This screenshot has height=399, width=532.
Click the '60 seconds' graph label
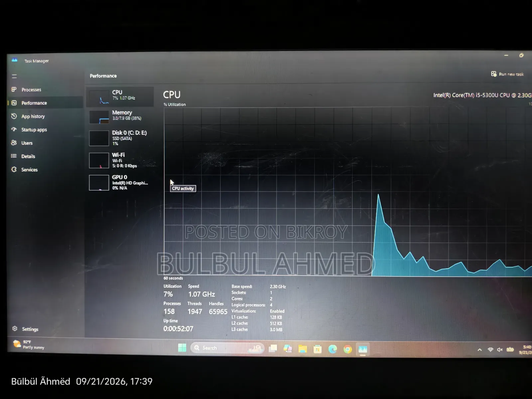173,278
